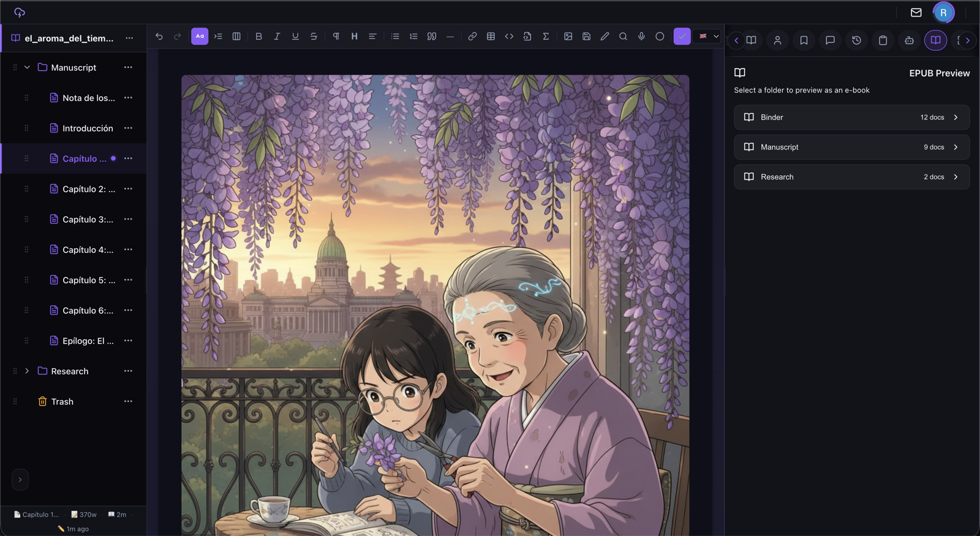This screenshot has width=980, height=536.
Task: Open options menu for Introducción document
Action: [x=128, y=128]
